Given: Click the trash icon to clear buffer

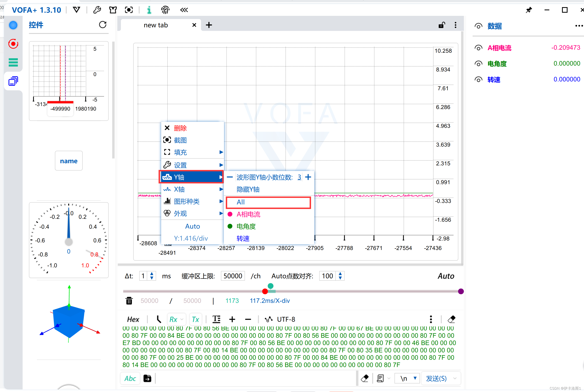Looking at the screenshot, I should click(129, 301).
